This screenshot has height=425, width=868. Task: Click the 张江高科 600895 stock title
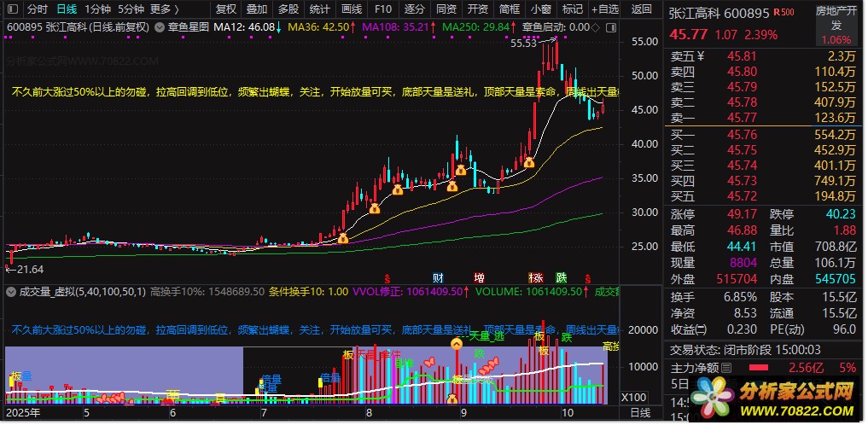click(719, 14)
